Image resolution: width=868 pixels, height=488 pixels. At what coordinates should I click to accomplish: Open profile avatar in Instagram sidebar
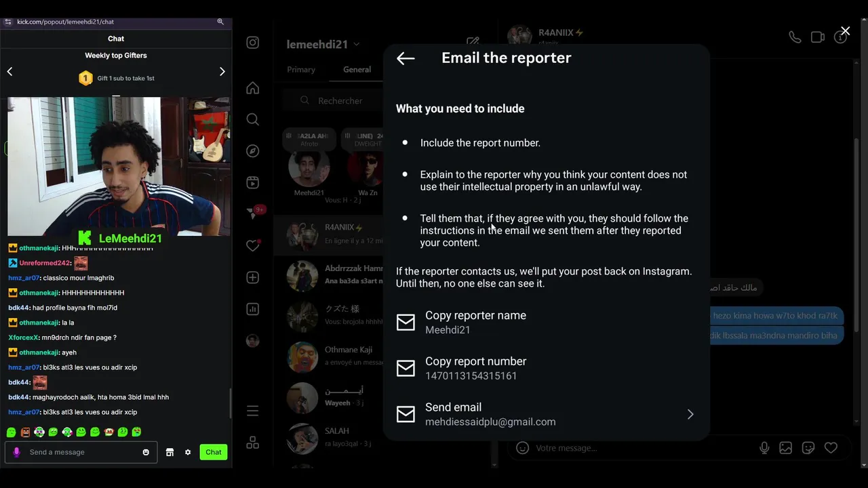tap(253, 341)
